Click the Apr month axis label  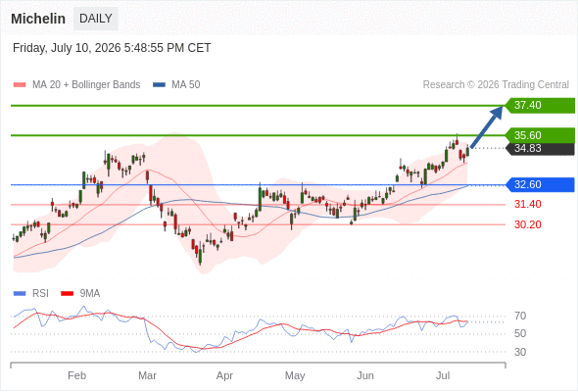tap(224, 375)
